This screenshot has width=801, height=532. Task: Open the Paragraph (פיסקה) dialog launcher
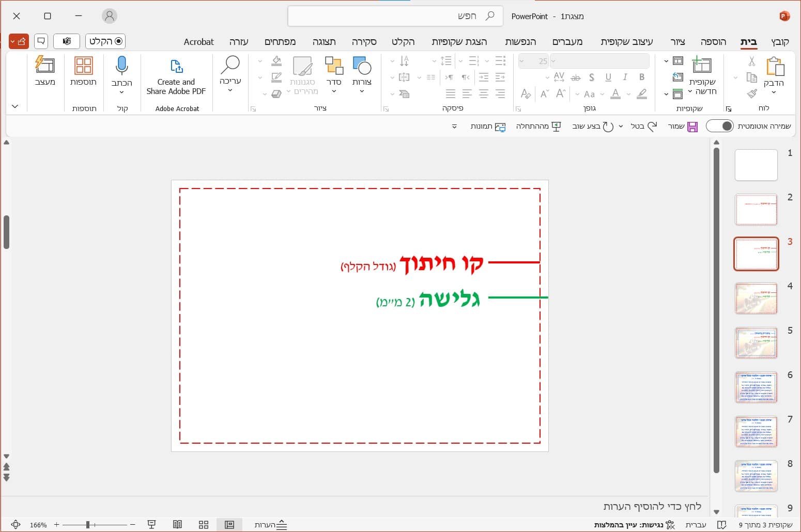click(x=386, y=109)
